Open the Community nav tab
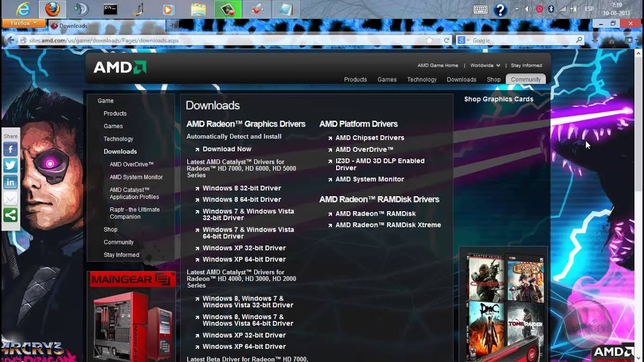 click(x=526, y=79)
